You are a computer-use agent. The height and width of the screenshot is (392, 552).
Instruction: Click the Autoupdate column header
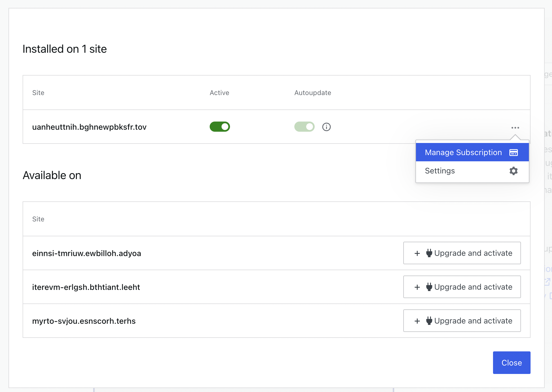click(x=312, y=93)
